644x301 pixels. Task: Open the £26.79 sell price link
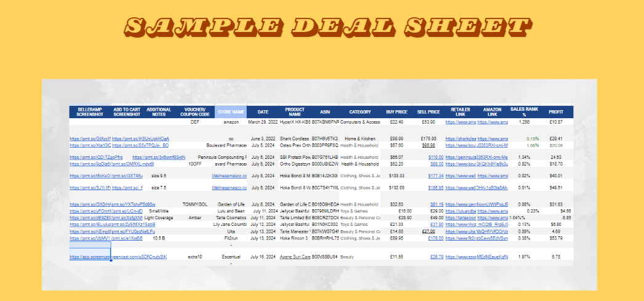tap(437, 257)
